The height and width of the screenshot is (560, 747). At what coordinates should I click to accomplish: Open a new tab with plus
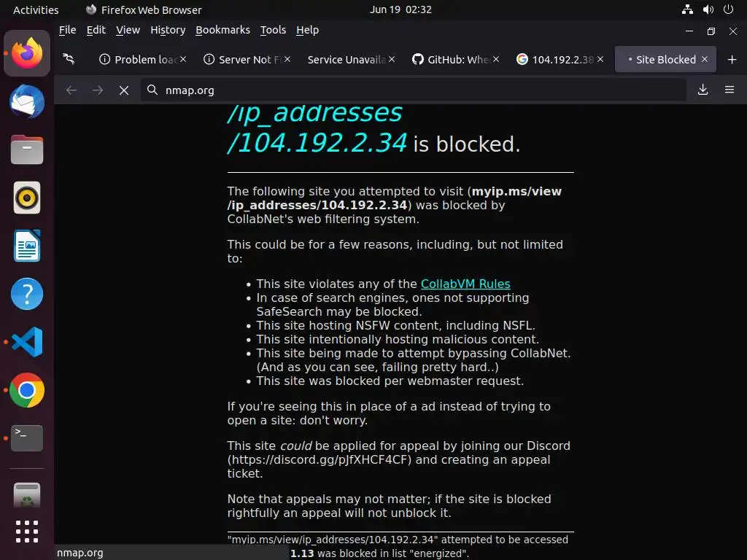tap(732, 60)
